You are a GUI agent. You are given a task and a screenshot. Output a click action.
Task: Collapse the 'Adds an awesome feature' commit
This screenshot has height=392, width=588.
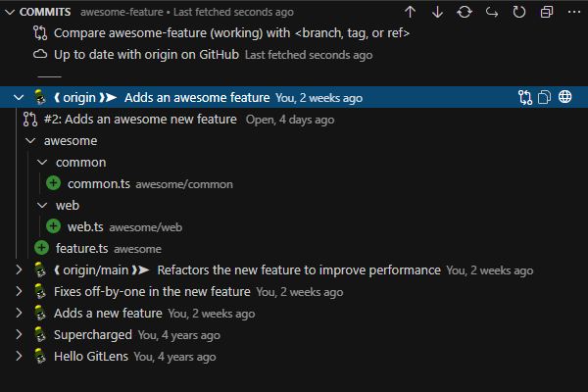click(19, 97)
